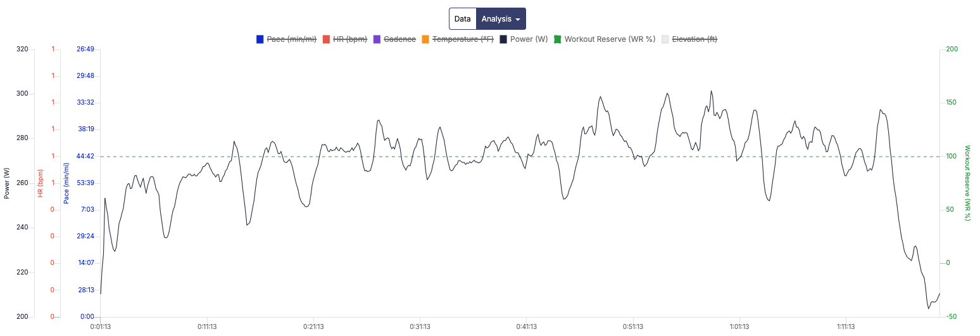
Task: Click the red HR legend square
Action: tap(327, 39)
